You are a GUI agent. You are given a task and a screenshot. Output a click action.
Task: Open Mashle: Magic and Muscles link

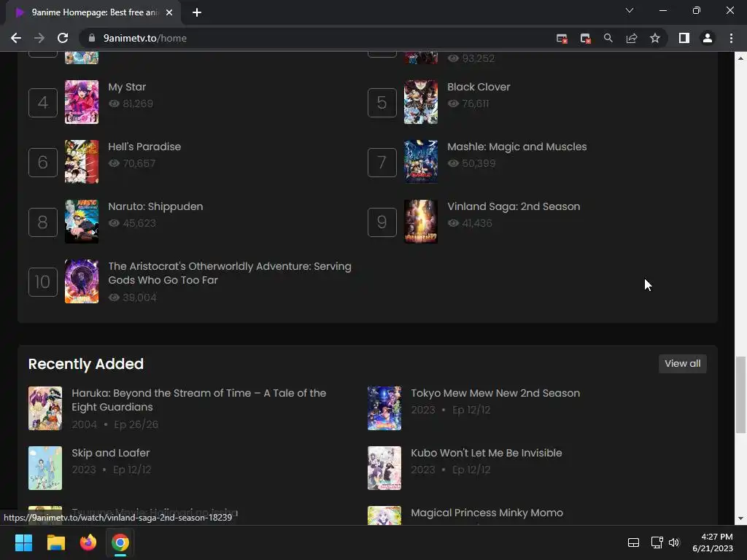(517, 147)
